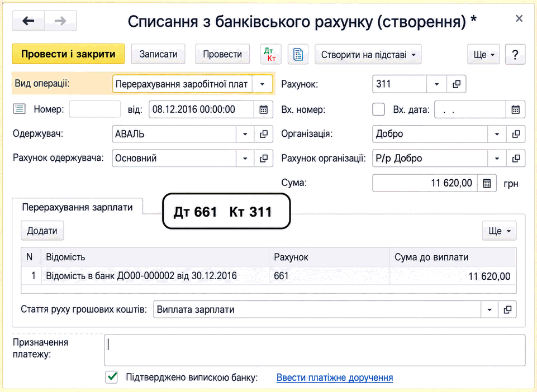Open the Рахунок одержувача Основний record
This screenshot has width=537, height=392.
pyautogui.click(x=264, y=158)
